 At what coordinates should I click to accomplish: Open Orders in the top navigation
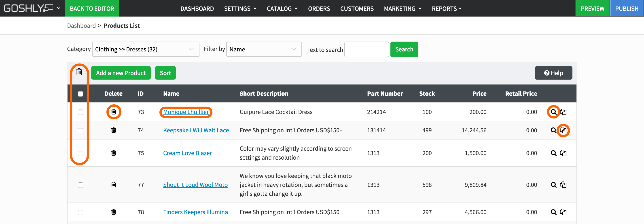pos(319,8)
